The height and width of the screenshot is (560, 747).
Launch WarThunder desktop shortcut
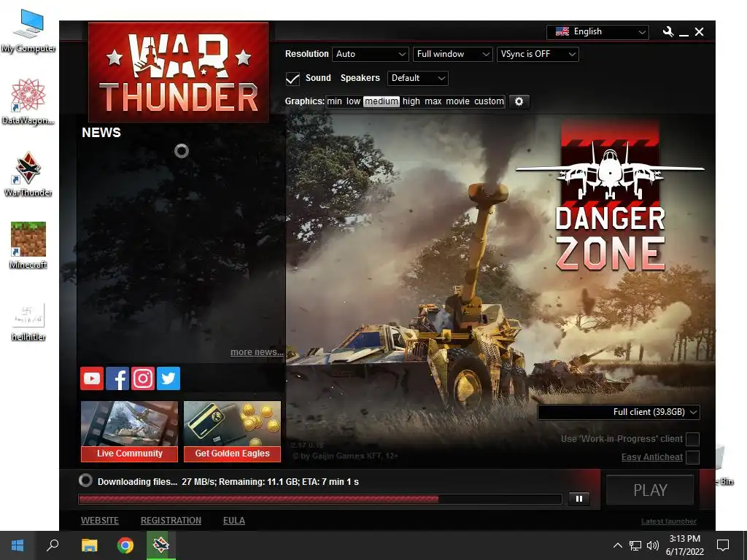(x=28, y=174)
